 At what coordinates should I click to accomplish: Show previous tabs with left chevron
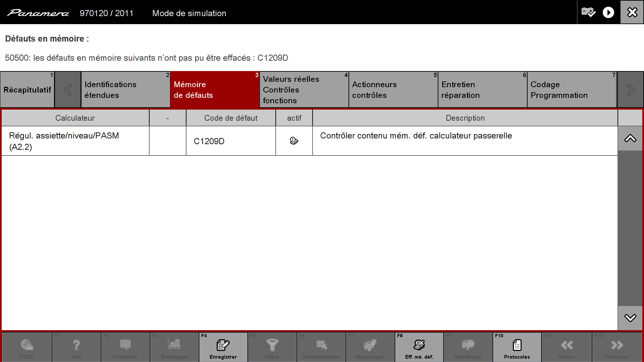point(68,89)
